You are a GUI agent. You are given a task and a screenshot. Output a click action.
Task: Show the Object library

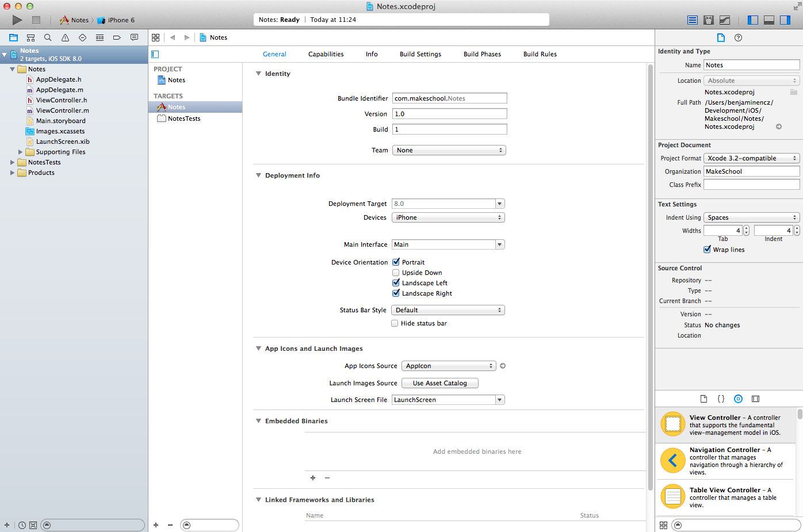point(738,399)
